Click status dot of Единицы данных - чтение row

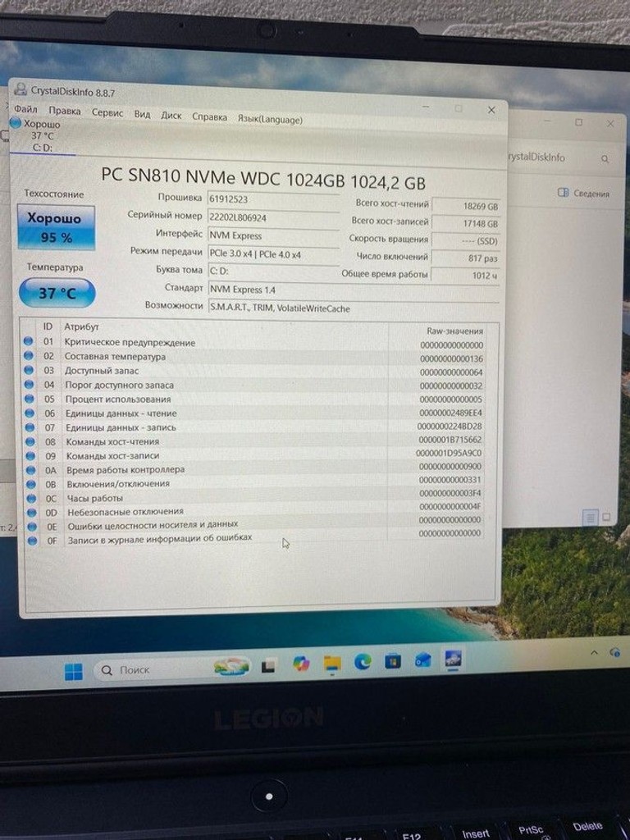click(30, 413)
